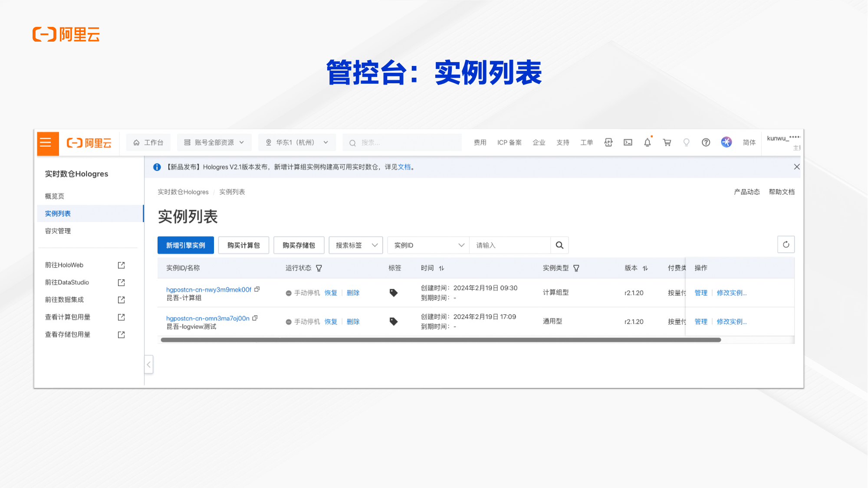Open the Cloud Shell terminal icon
Viewport: 868px width, 488px height.
[x=628, y=142]
